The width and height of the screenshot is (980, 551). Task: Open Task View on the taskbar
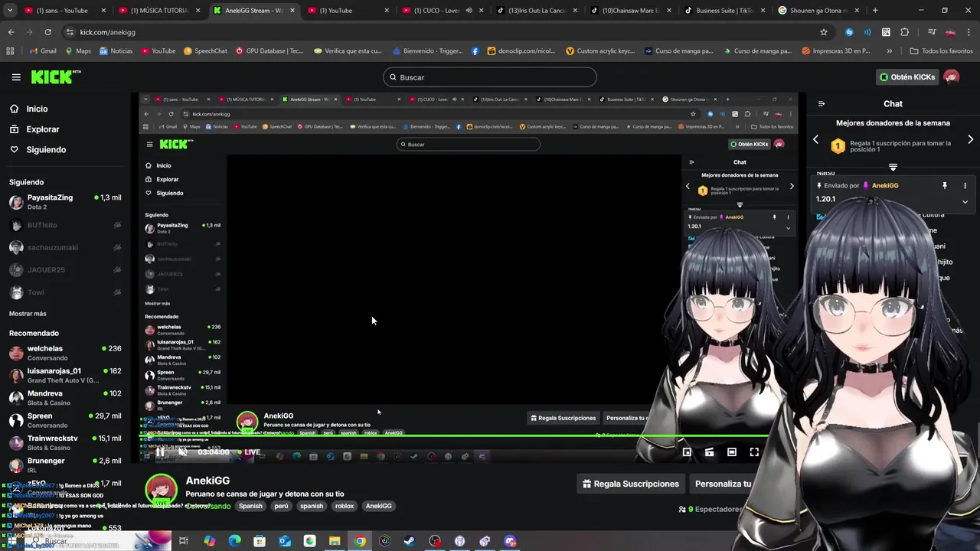point(184,541)
